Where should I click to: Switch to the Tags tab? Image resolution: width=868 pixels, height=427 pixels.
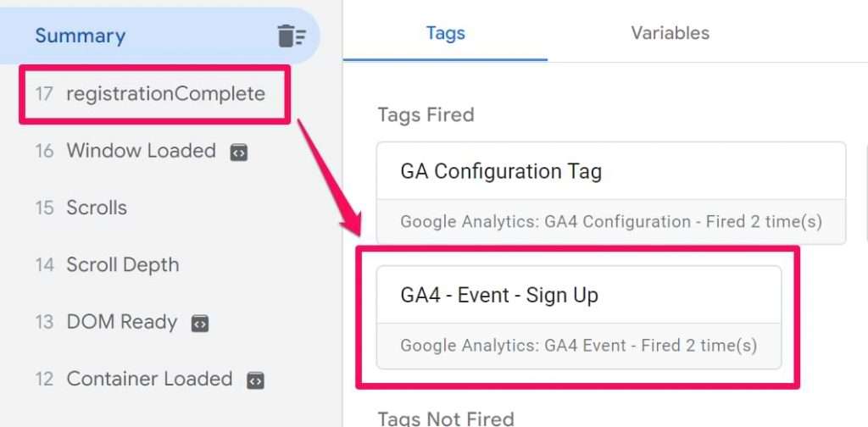pos(445,33)
